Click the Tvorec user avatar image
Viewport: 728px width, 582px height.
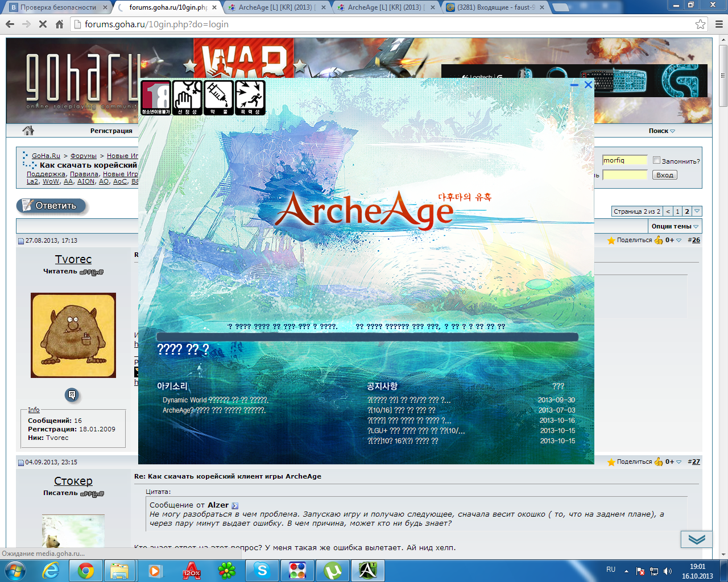click(x=73, y=335)
